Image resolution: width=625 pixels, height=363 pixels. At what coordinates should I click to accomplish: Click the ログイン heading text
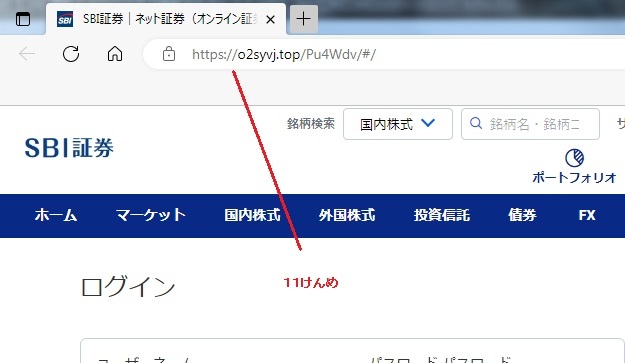click(x=128, y=286)
